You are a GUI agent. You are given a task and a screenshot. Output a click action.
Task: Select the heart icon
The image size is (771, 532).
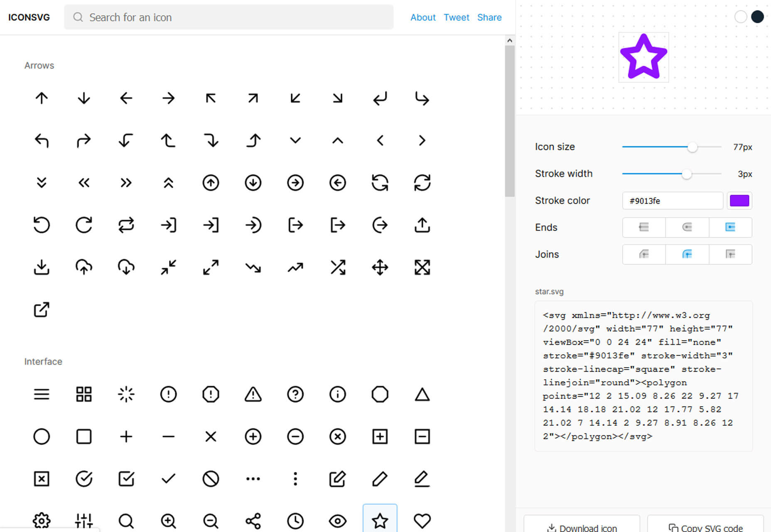point(422,520)
